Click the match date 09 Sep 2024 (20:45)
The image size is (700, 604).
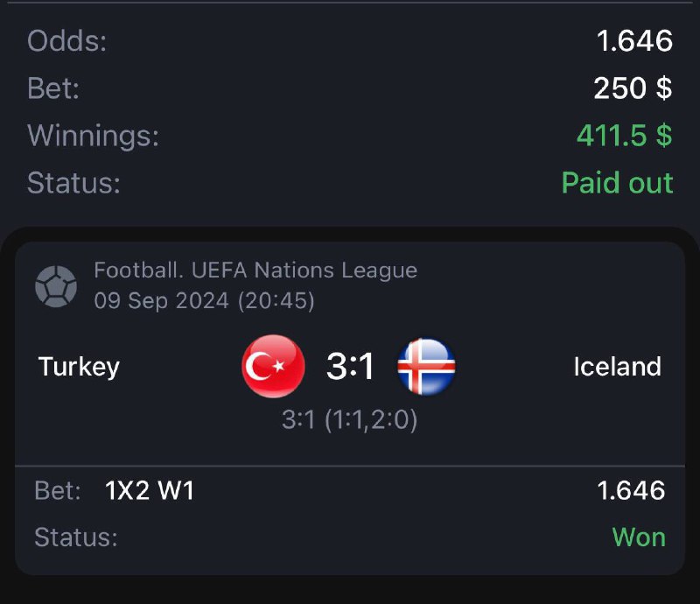[204, 301]
